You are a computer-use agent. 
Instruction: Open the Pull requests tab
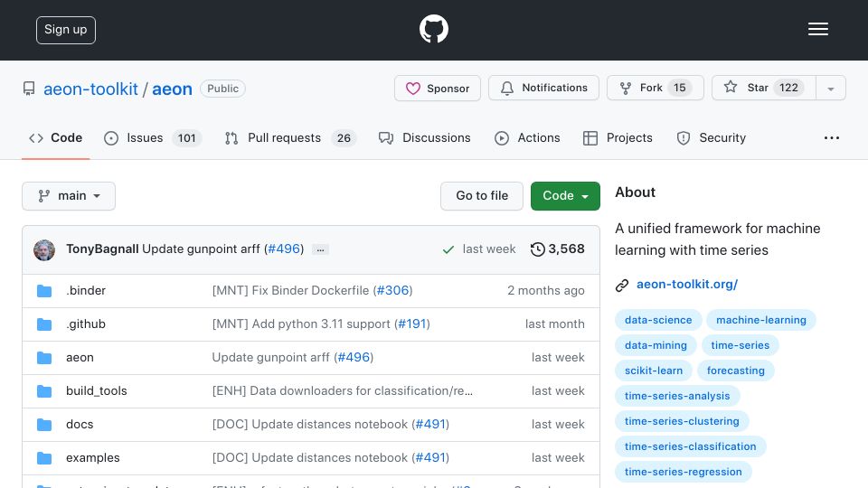[290, 137]
